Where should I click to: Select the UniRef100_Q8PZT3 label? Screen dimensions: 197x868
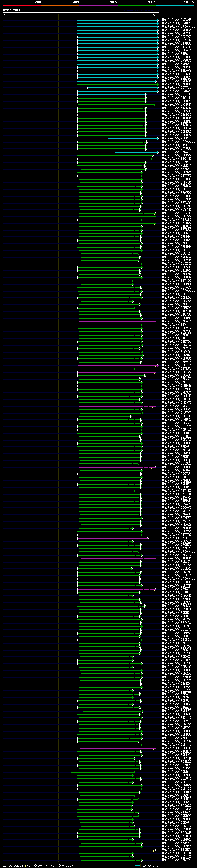click(x=177, y=250)
